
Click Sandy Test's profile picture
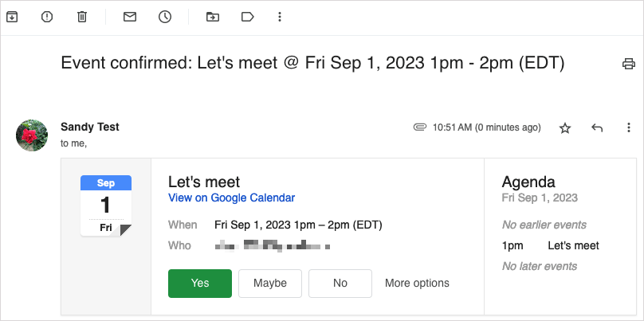tap(32, 135)
